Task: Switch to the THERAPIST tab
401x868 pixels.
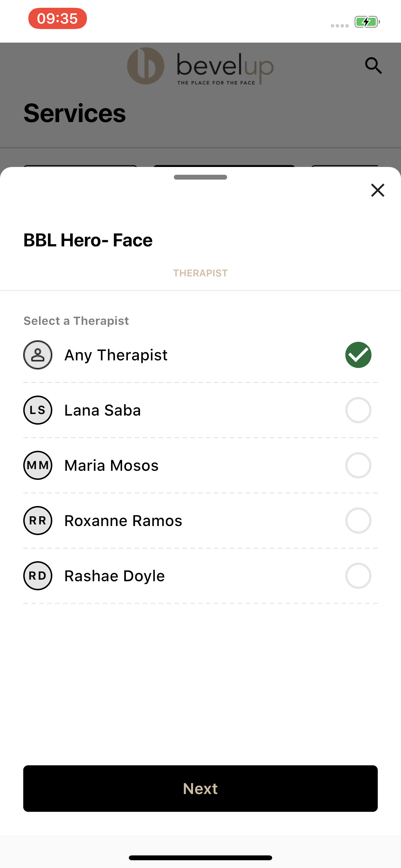Action: pyautogui.click(x=200, y=273)
